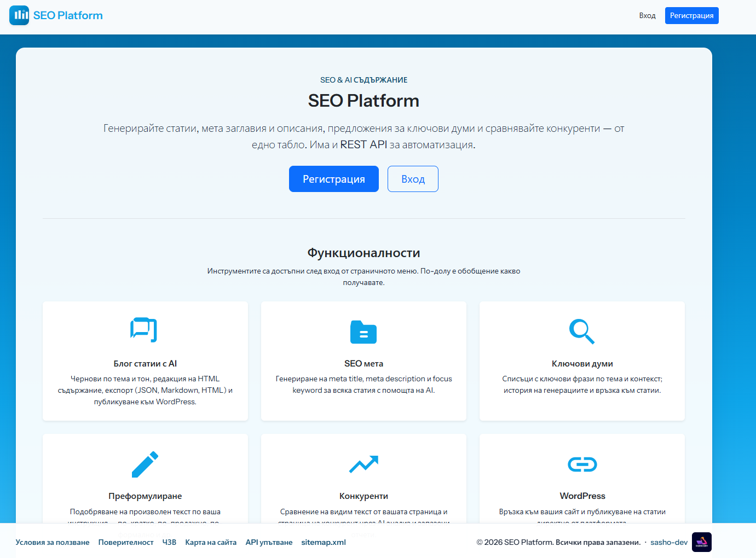
Task: Click the Функционалности section heading
Action: pos(363,253)
